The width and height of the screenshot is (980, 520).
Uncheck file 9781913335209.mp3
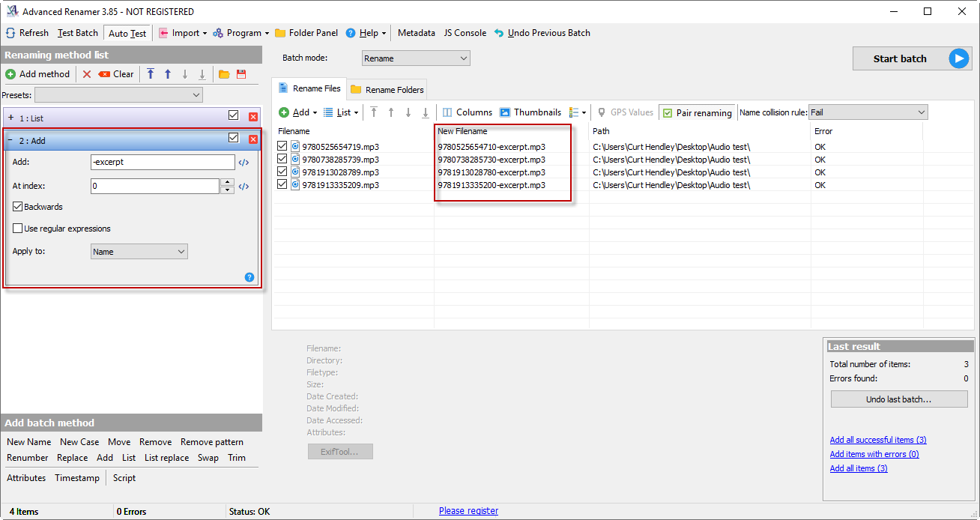pyautogui.click(x=282, y=185)
